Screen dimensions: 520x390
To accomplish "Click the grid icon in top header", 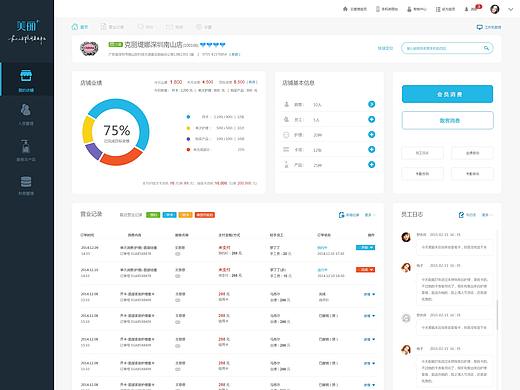I will click(x=438, y=9).
